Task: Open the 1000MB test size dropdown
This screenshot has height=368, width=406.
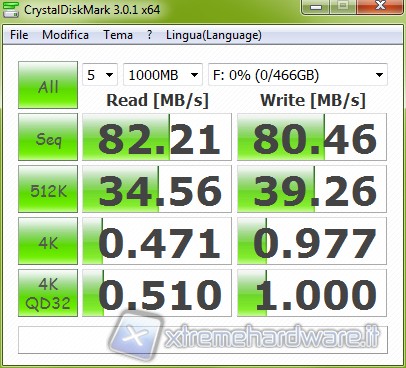Action: pyautogui.click(x=163, y=75)
